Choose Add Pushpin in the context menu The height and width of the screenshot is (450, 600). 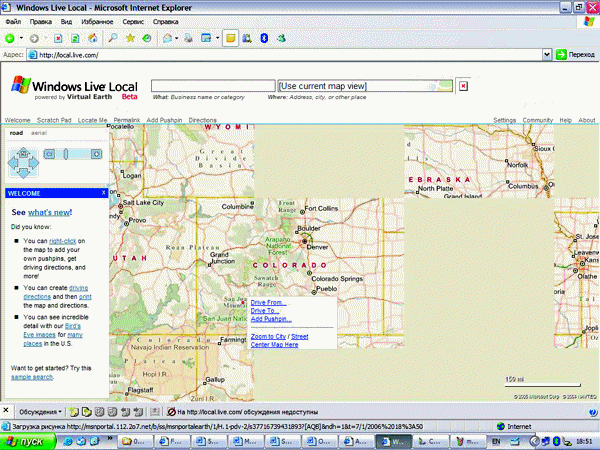pos(271,319)
